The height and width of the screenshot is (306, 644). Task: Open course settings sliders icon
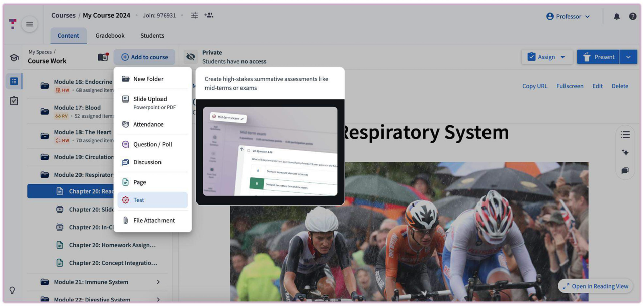coord(194,16)
